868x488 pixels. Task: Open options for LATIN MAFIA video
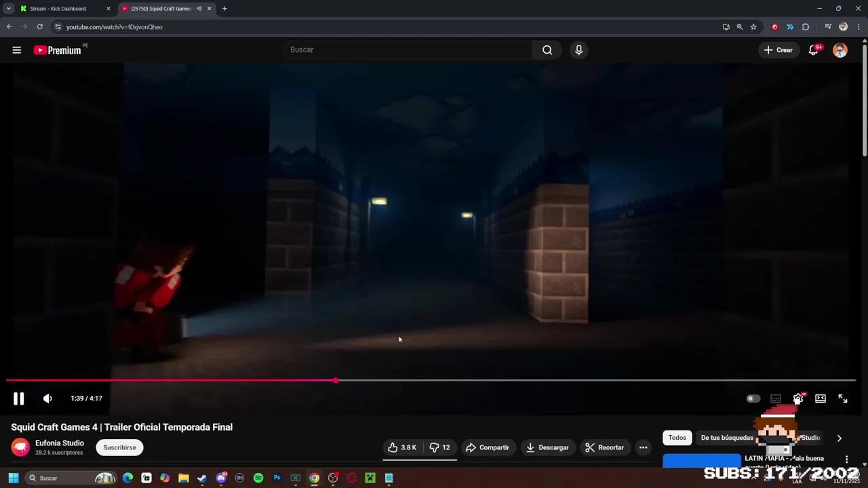(x=846, y=460)
